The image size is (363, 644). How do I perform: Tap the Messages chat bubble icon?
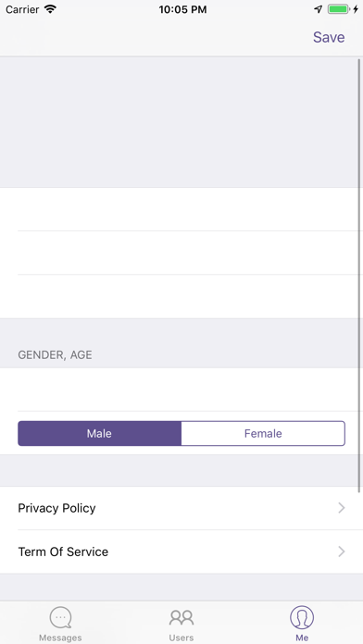click(x=60, y=618)
